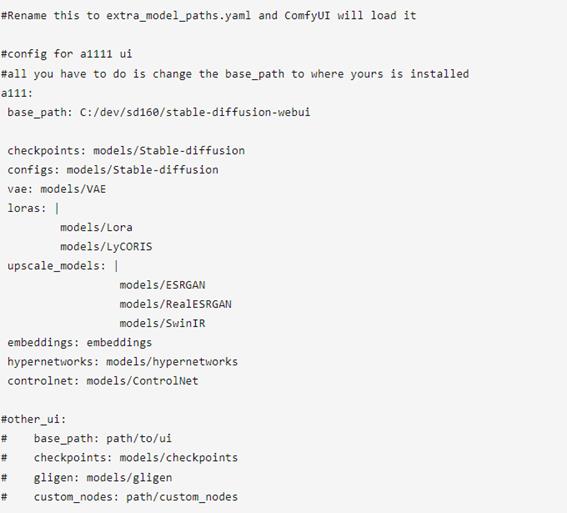The width and height of the screenshot is (567, 513).
Task: Click the models/SwinIR path entry
Action: (162, 323)
